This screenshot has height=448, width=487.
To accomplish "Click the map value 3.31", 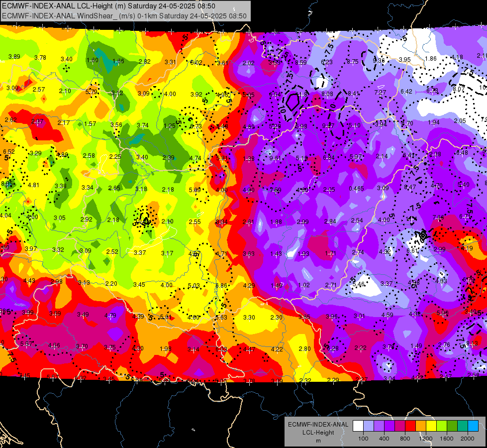I will click(171, 62).
